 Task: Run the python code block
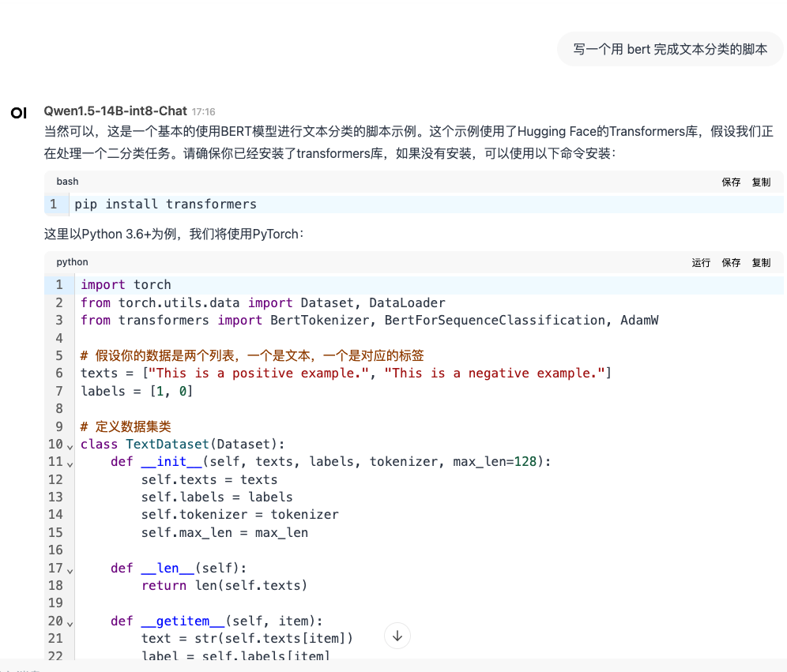[701, 263]
